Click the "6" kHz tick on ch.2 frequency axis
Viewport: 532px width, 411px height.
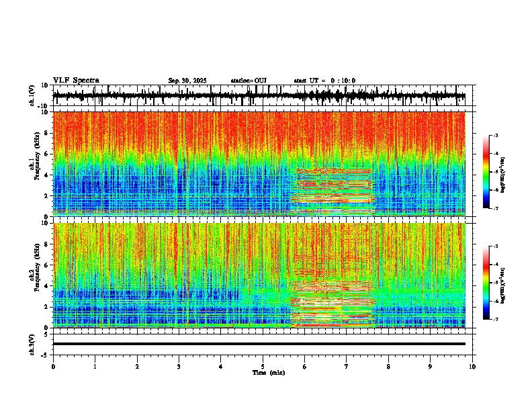[47, 265]
